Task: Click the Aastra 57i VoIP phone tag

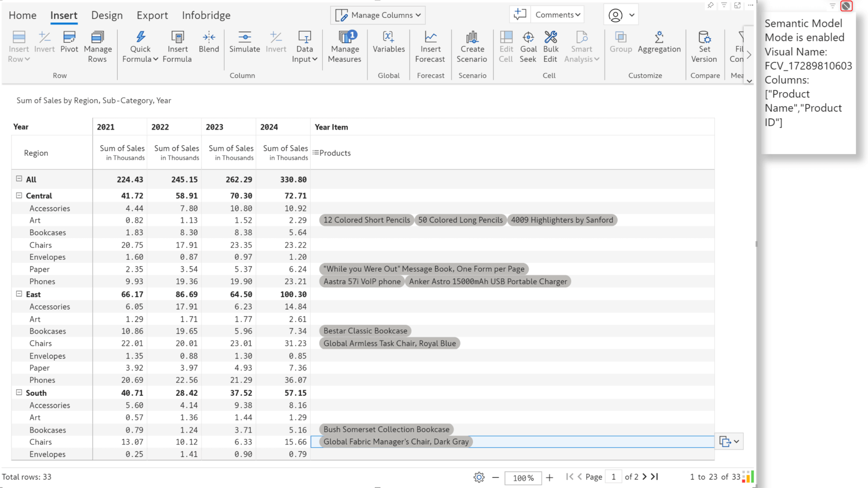Action: point(362,281)
